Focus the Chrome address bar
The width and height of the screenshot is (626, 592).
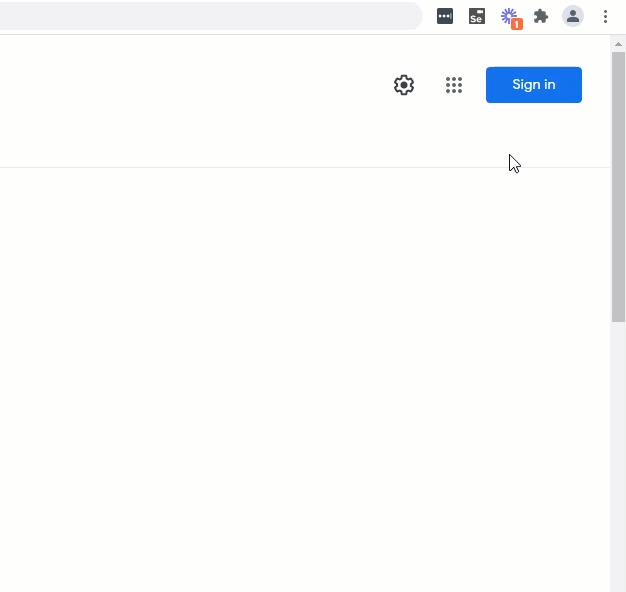211,16
